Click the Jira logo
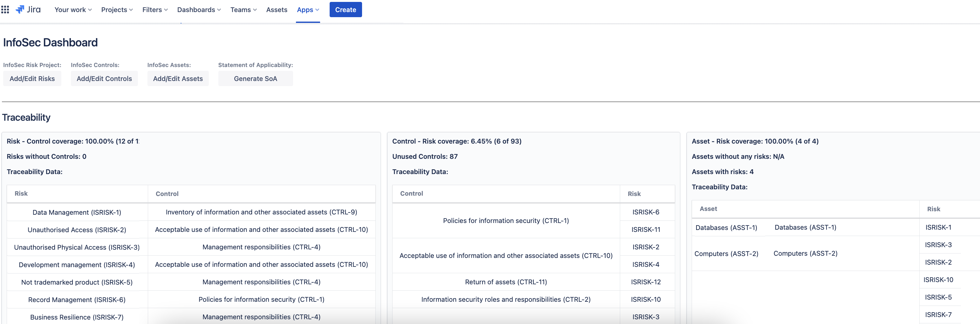The width and height of the screenshot is (980, 324). (28, 10)
